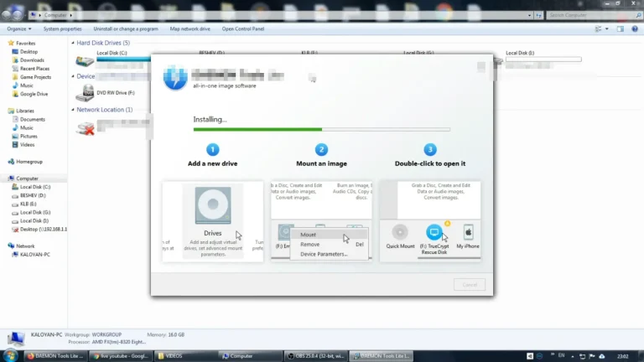Choose Remove in the context menu

point(329,244)
